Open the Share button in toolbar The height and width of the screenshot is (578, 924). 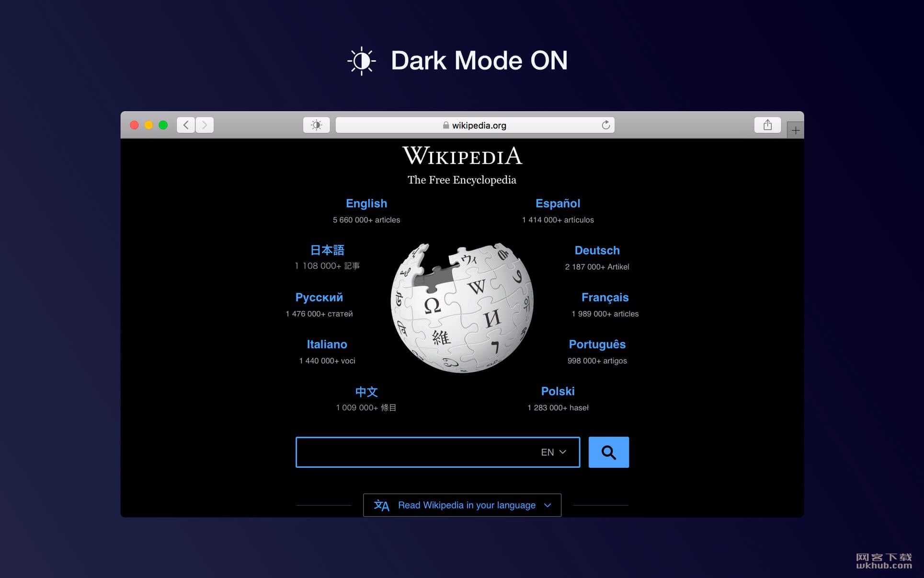(767, 125)
